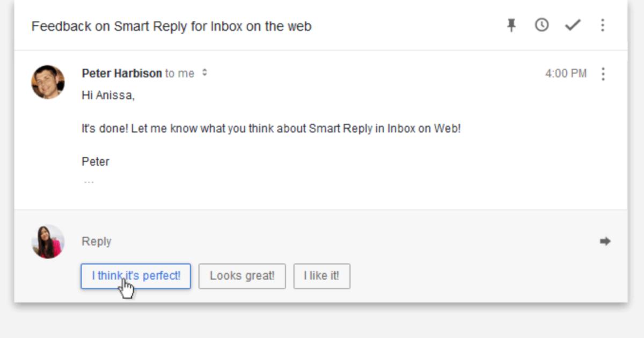This screenshot has width=644, height=338.
Task: Expand recipient details next to "to me"
Action: (204, 73)
